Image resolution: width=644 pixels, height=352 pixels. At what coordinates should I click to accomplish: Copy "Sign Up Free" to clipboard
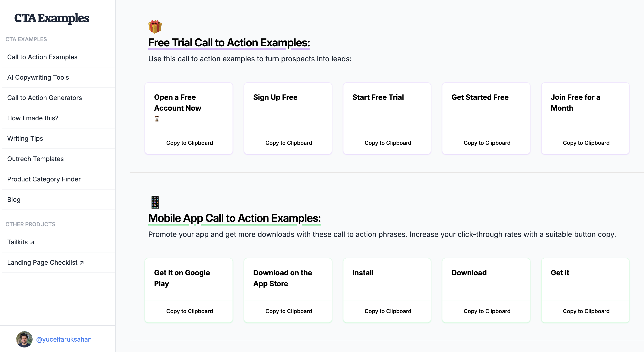pyautogui.click(x=289, y=143)
